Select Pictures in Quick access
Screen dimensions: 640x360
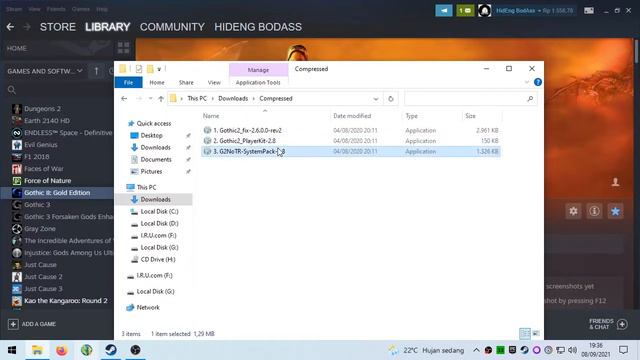coord(151,171)
